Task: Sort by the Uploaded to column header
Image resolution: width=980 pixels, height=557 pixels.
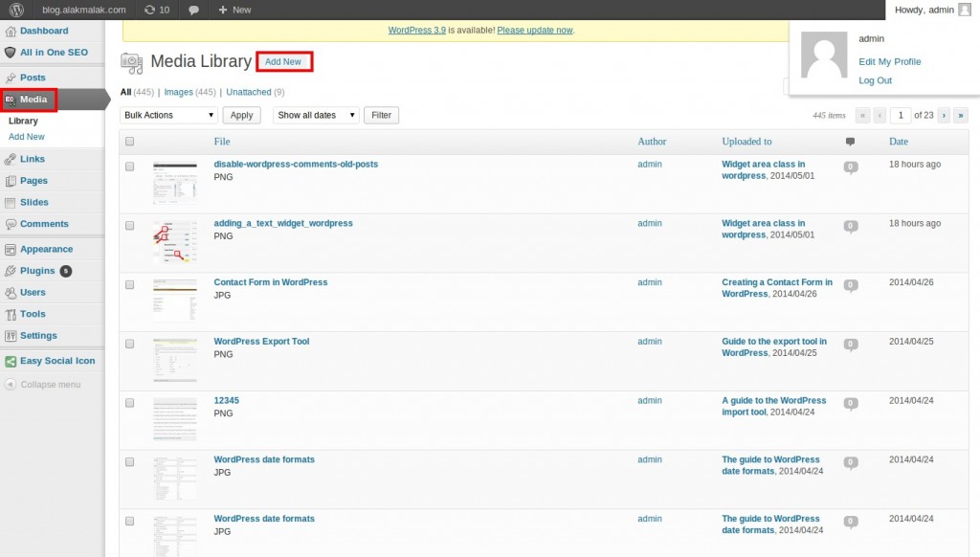Action: pyautogui.click(x=746, y=142)
